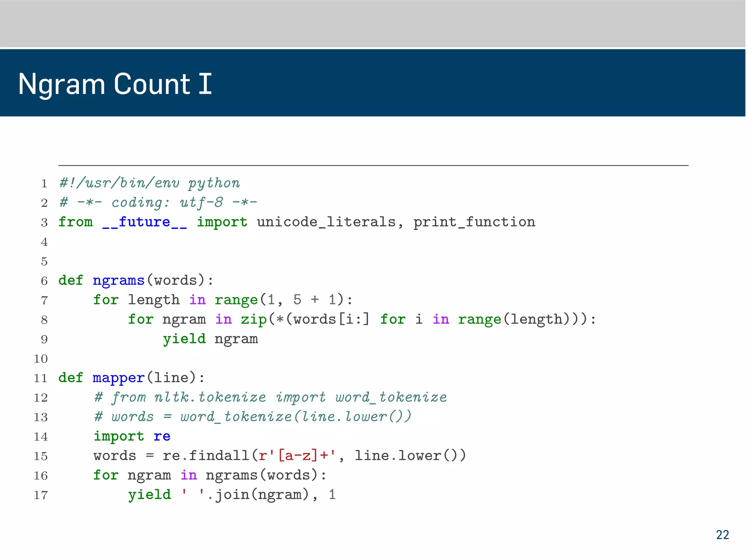Select "range(length))):" on line 8

pos(527,319)
